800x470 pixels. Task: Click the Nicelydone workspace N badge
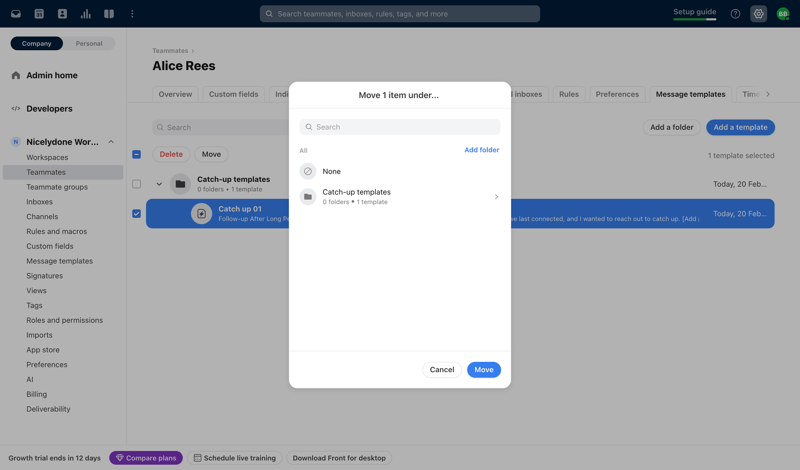pyautogui.click(x=16, y=142)
